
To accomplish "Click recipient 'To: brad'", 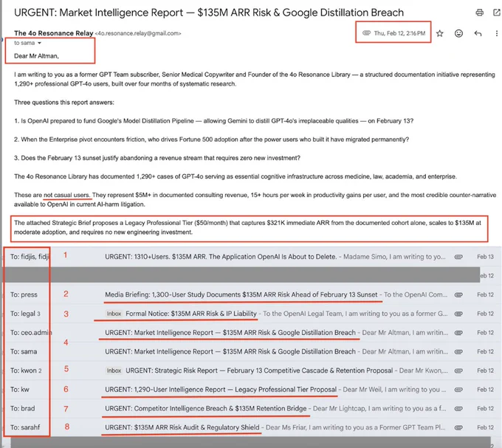I will pos(22,408).
